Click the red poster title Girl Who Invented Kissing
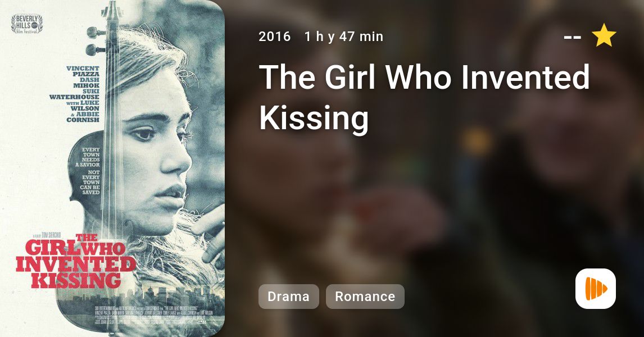This screenshot has width=644, height=337. (x=75, y=261)
